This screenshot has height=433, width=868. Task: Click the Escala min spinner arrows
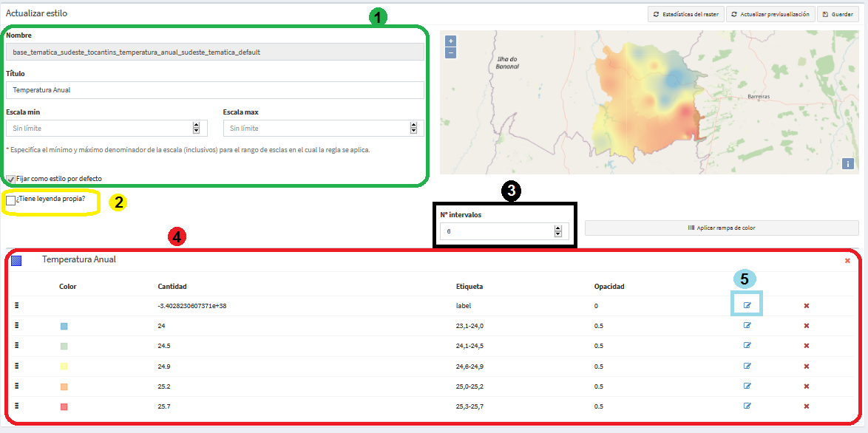196,128
